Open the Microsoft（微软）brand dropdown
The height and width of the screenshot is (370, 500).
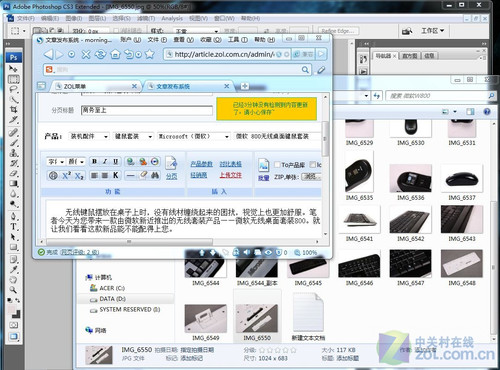194,136
